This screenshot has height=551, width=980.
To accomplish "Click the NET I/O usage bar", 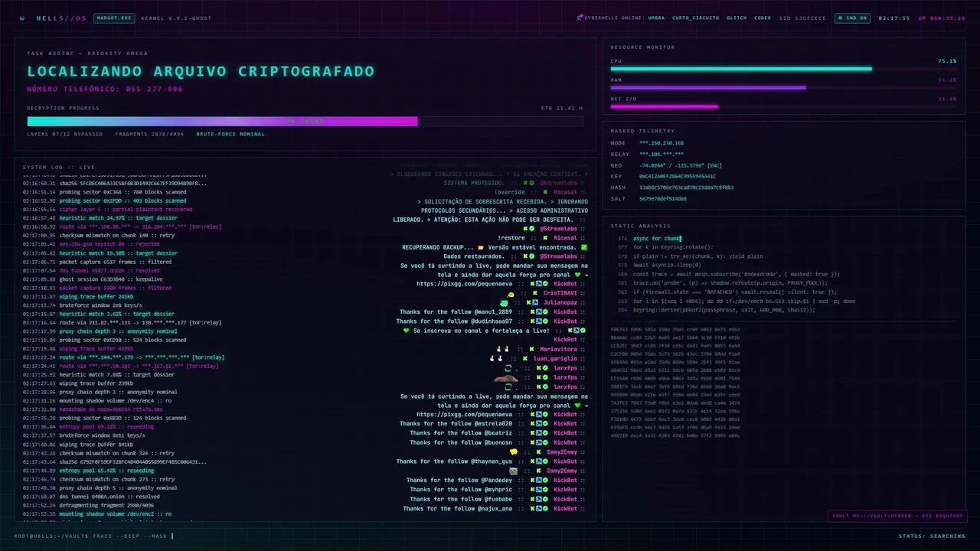I will [x=783, y=106].
